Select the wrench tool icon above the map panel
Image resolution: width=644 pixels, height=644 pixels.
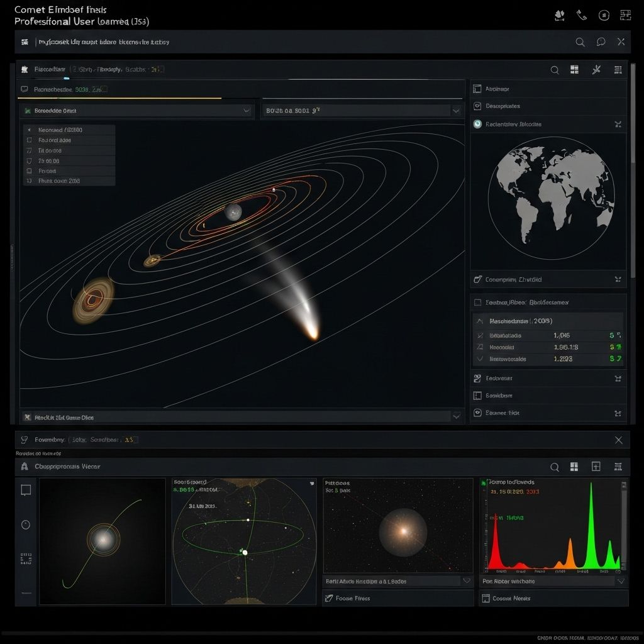pos(596,70)
